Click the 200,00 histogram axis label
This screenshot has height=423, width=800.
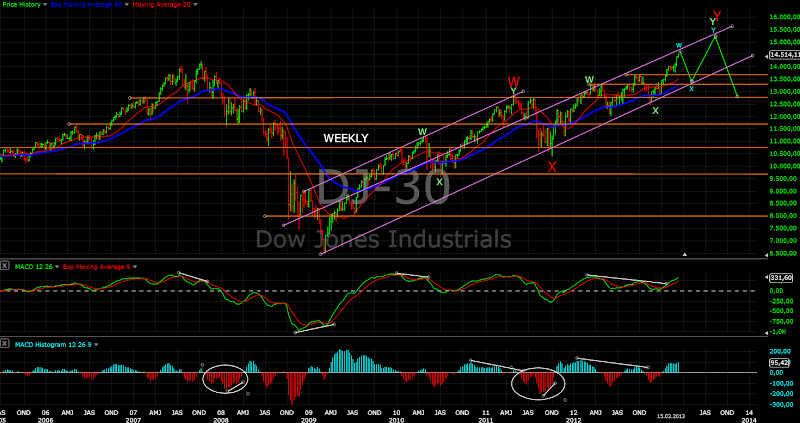click(781, 353)
